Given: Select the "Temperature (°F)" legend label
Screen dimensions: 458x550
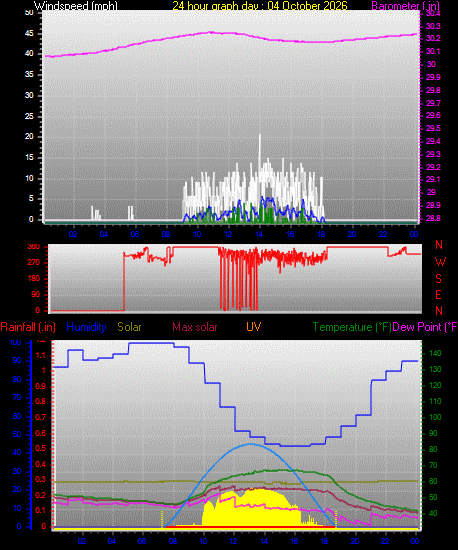Looking at the screenshot, I should [352, 327].
